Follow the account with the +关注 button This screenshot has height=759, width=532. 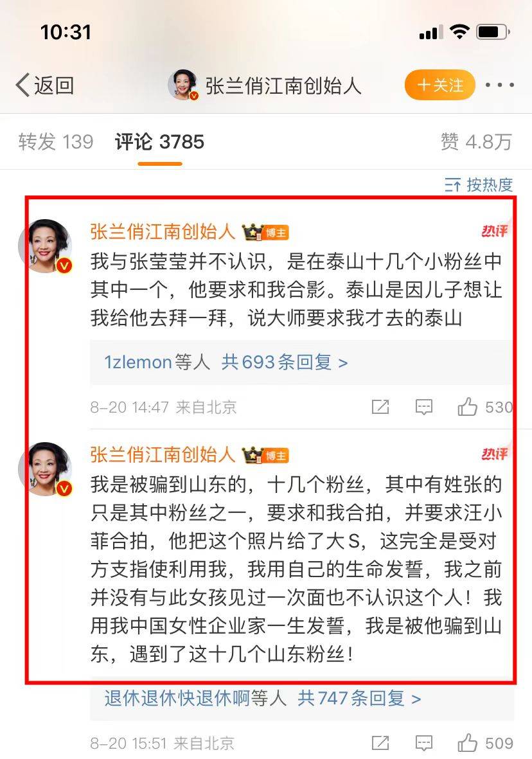coord(439,85)
